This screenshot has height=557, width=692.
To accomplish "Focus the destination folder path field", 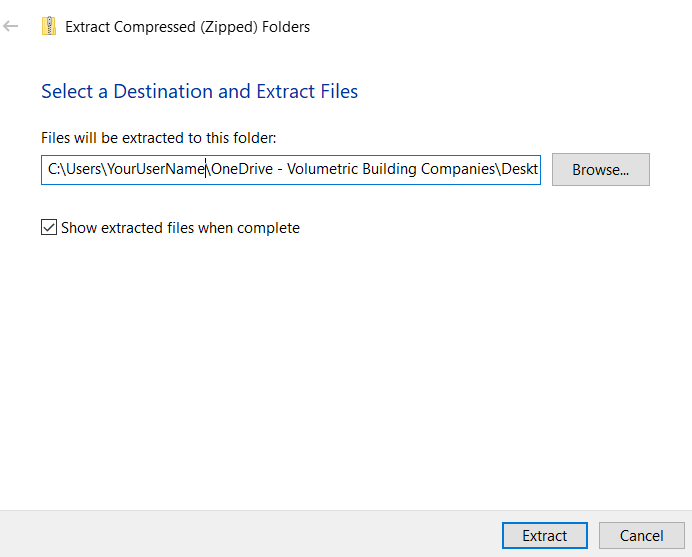I will tap(290, 169).
